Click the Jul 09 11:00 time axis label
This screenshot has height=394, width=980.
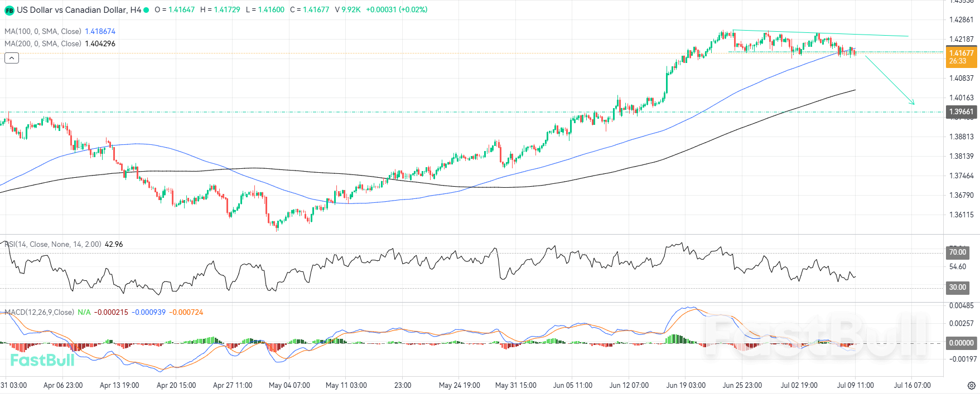click(856, 385)
